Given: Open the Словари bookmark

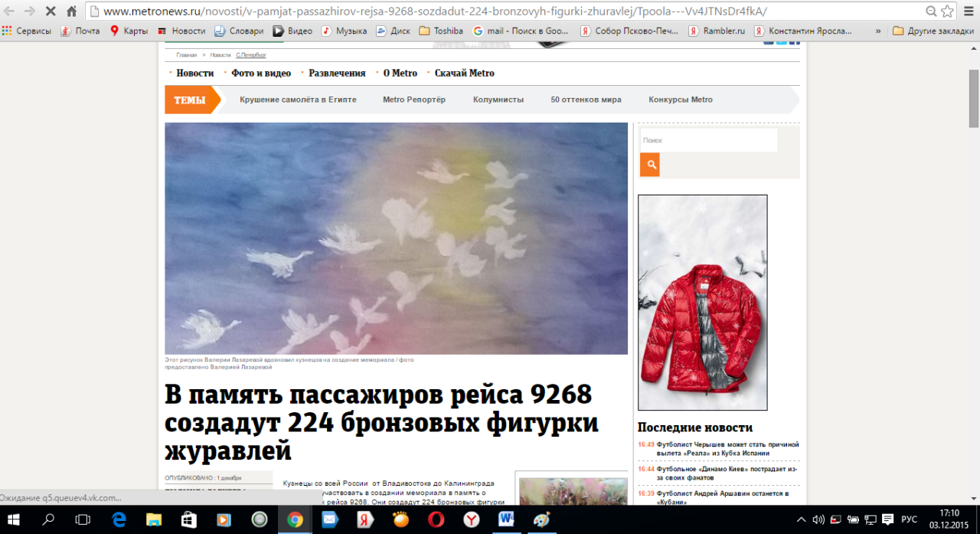Looking at the screenshot, I should tap(239, 31).
